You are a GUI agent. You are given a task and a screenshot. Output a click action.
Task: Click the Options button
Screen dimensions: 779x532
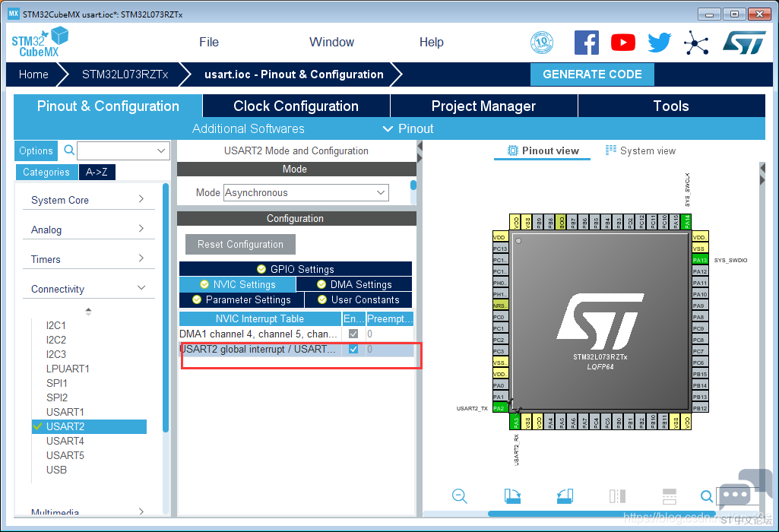(x=36, y=150)
